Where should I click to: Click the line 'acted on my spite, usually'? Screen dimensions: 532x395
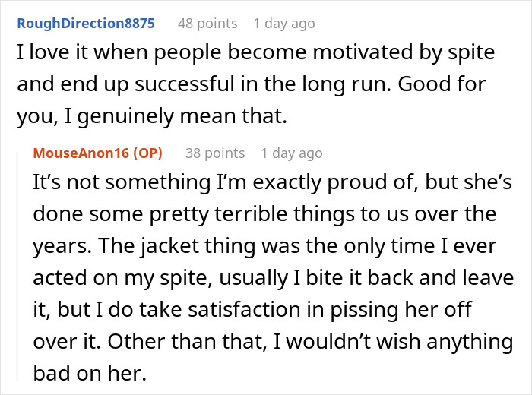click(274, 278)
